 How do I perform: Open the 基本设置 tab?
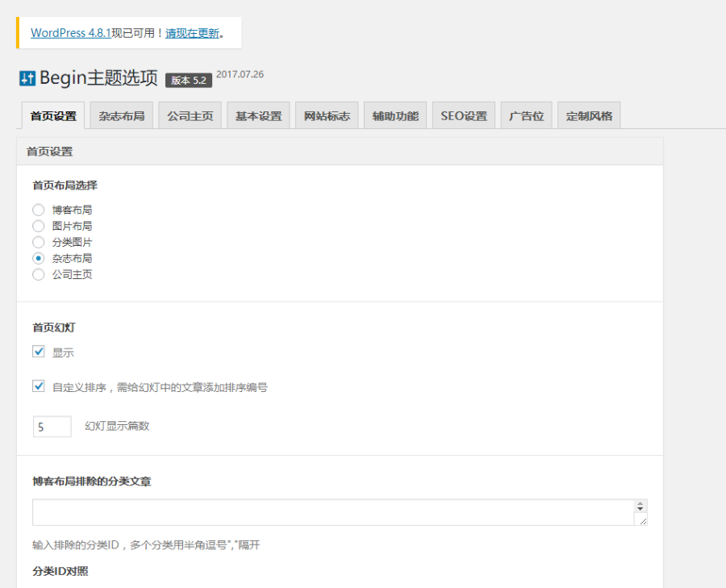(258, 116)
